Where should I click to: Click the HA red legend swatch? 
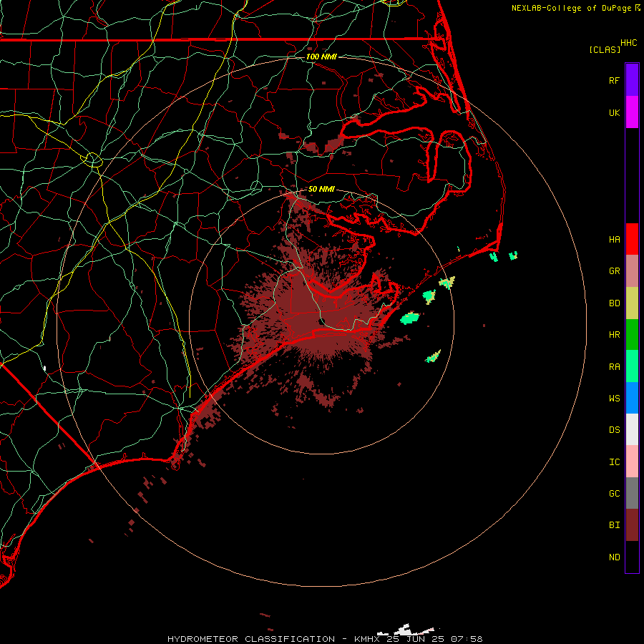(632, 239)
